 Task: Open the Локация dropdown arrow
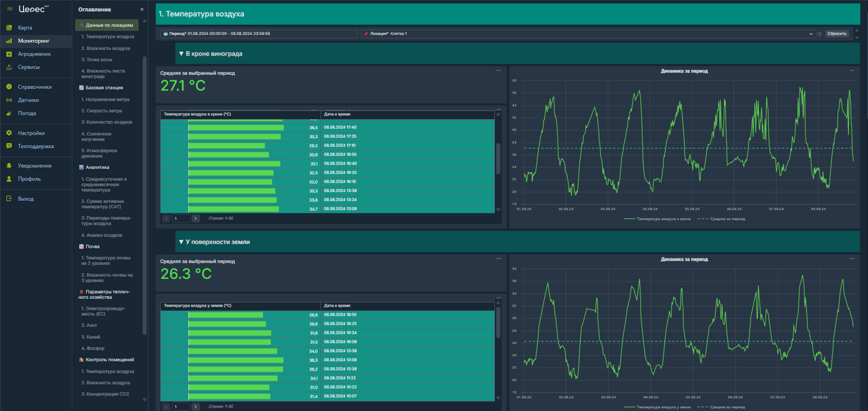(x=811, y=34)
